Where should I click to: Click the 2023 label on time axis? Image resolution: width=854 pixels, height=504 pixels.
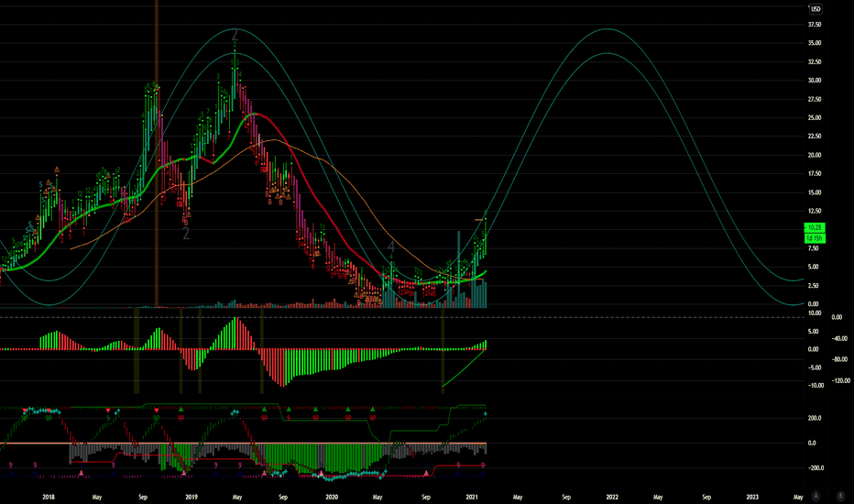coord(752,497)
